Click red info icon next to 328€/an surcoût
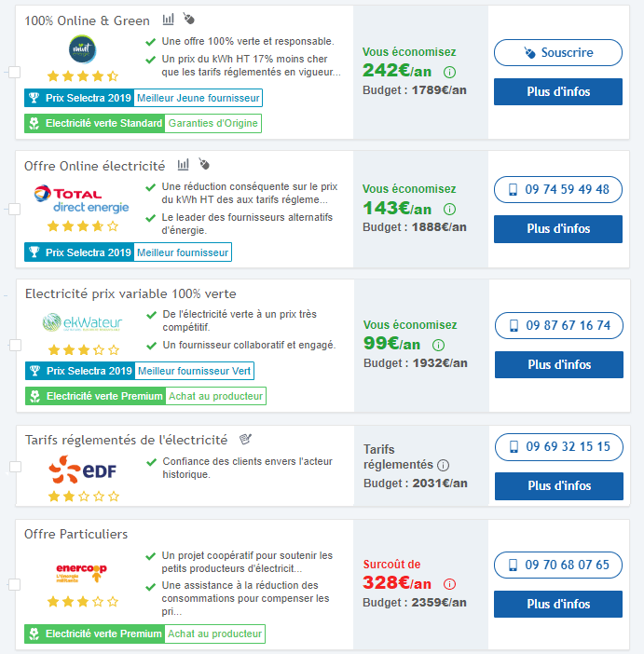Viewport: 644px width, 654px height. pyautogui.click(x=449, y=584)
